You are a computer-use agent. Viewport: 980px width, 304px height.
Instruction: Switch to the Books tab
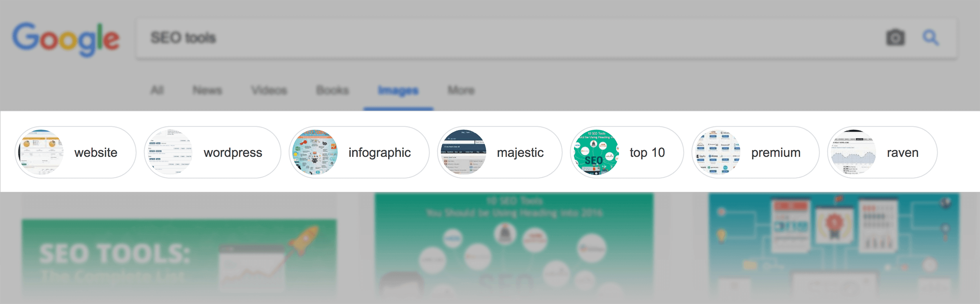[x=332, y=90]
